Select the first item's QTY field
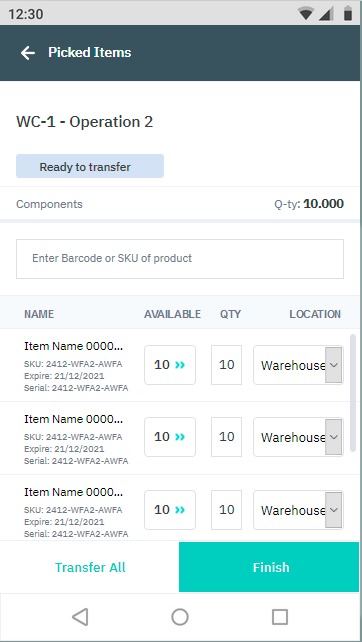This screenshot has height=642, width=362. [x=226, y=365]
